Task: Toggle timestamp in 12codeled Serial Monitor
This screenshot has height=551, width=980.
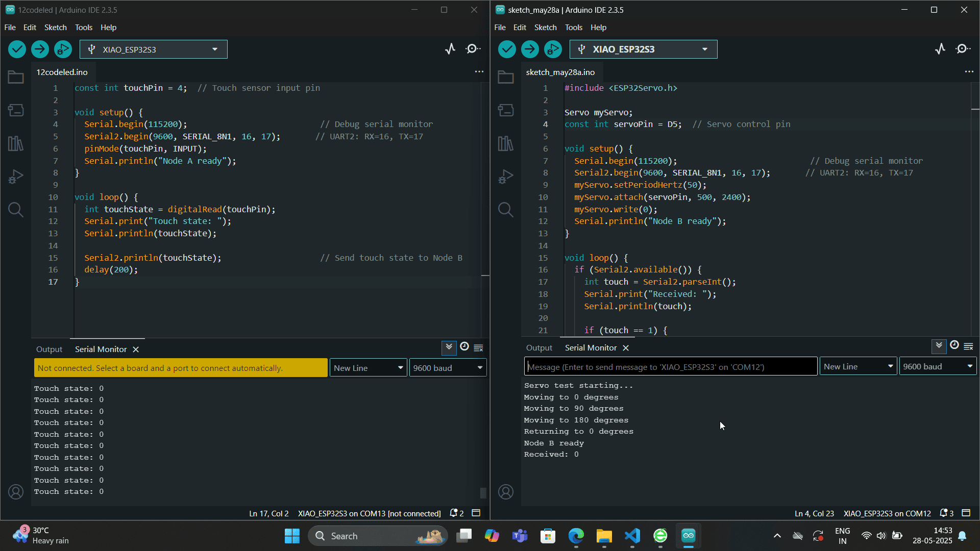Action: click(464, 347)
